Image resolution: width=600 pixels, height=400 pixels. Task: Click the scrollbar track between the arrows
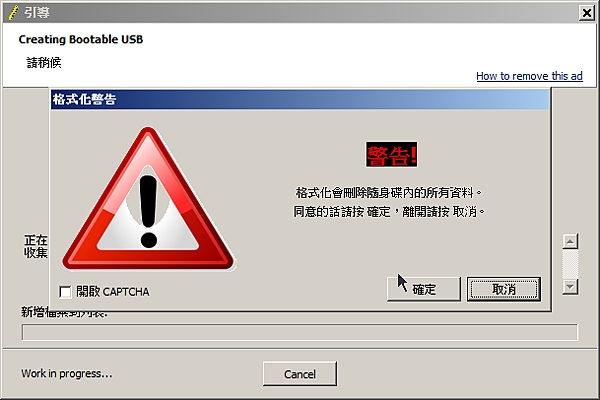click(570, 264)
